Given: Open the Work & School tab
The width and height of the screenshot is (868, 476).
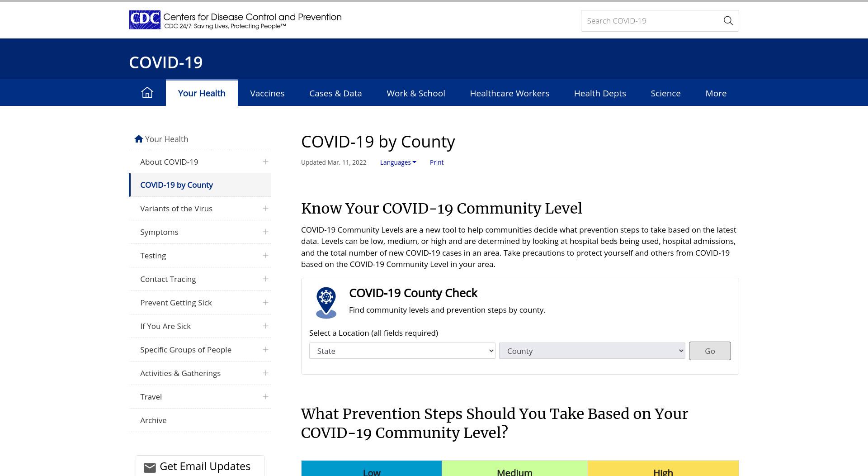Looking at the screenshot, I should (416, 93).
